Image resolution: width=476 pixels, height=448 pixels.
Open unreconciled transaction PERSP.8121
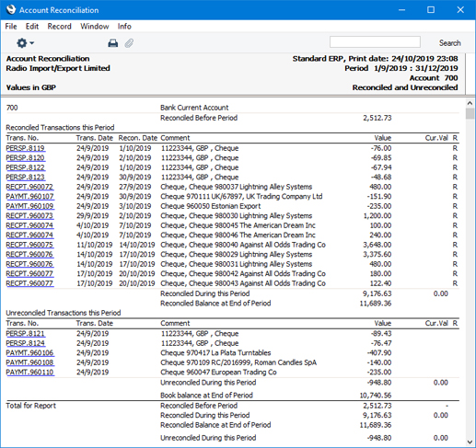25,334
